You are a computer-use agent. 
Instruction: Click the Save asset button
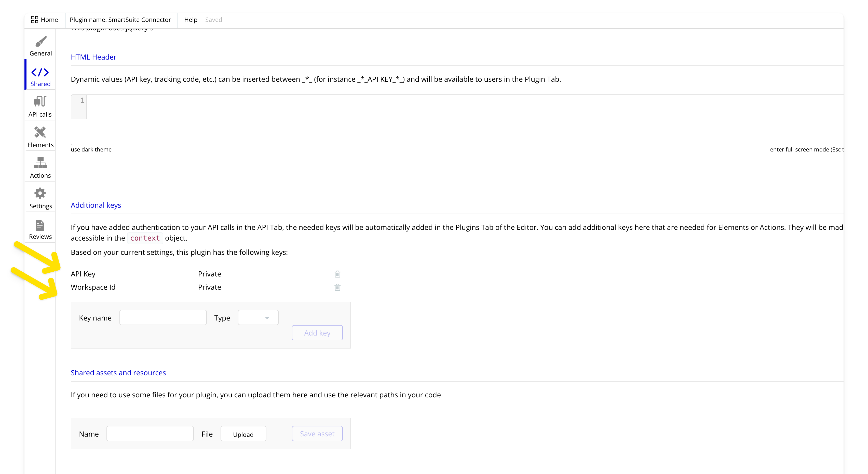pos(317,434)
